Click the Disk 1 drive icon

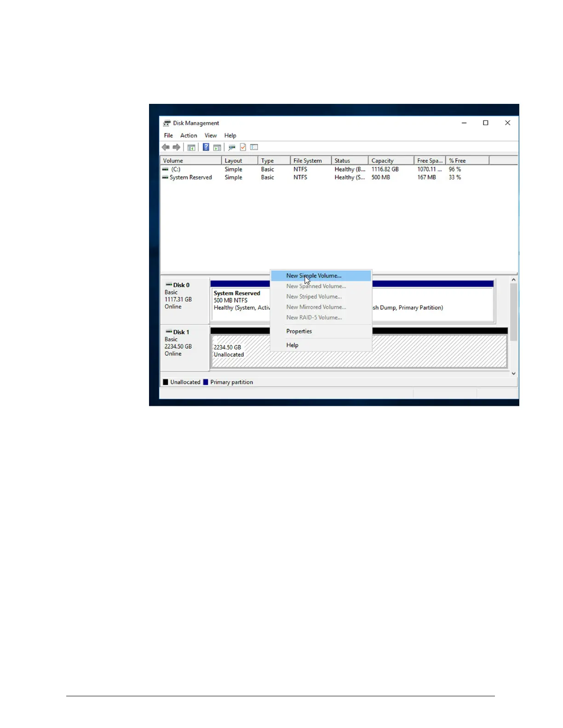(x=169, y=332)
